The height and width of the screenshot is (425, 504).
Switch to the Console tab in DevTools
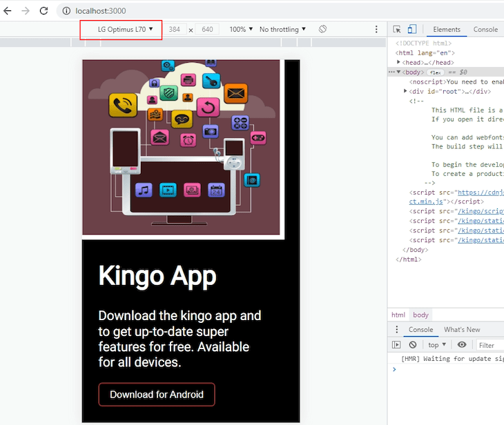[x=485, y=29]
